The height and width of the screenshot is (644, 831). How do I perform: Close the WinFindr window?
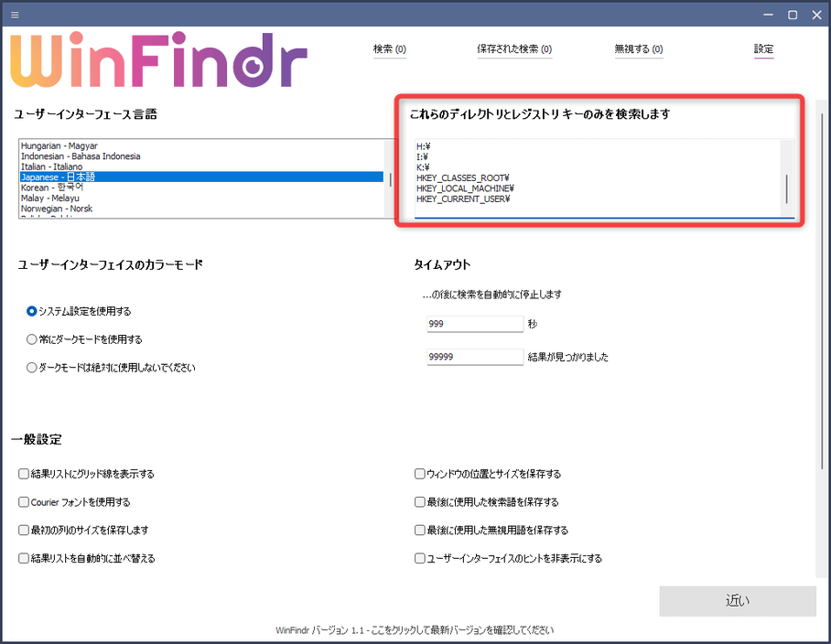click(x=816, y=15)
